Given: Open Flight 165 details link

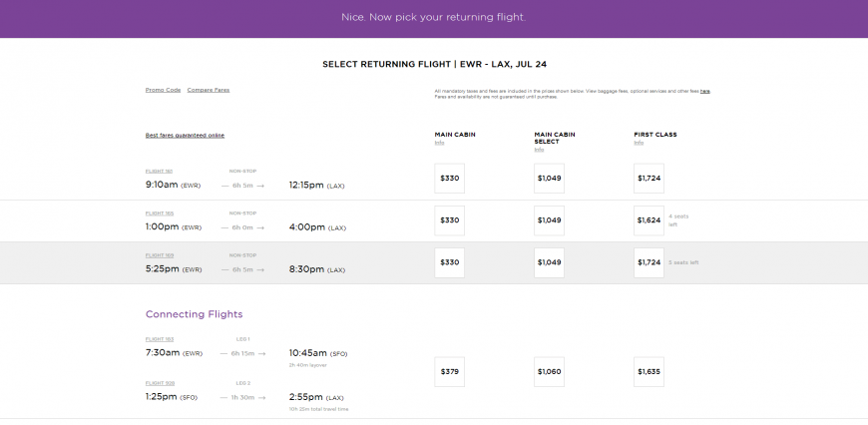Looking at the screenshot, I should (x=160, y=213).
